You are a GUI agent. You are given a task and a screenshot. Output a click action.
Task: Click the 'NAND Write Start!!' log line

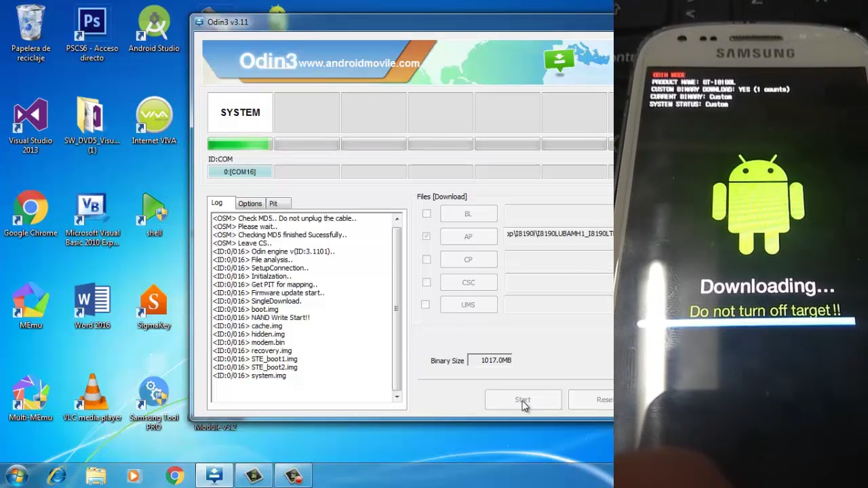(261, 317)
